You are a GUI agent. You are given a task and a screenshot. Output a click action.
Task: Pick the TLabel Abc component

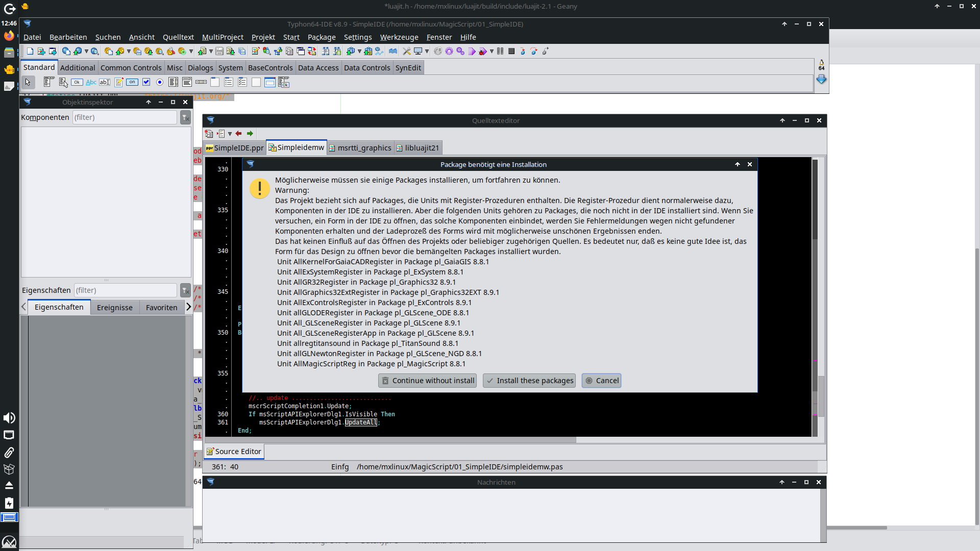tap(91, 82)
